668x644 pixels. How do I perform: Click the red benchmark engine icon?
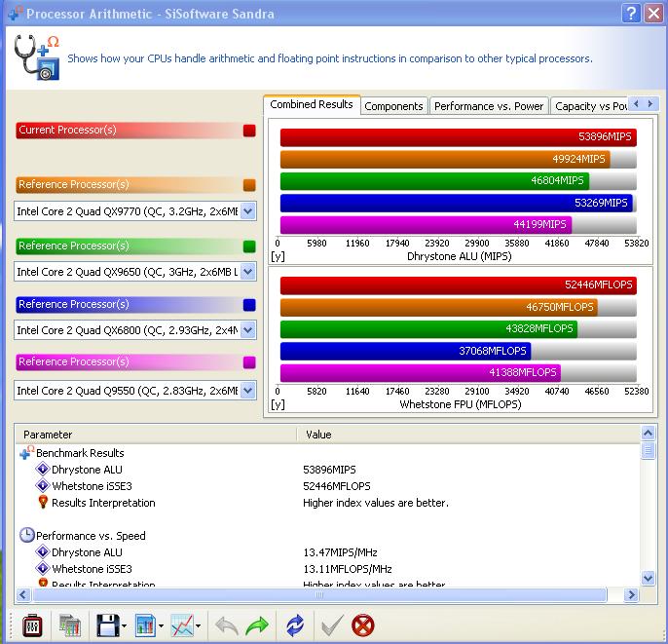[x=32, y=625]
